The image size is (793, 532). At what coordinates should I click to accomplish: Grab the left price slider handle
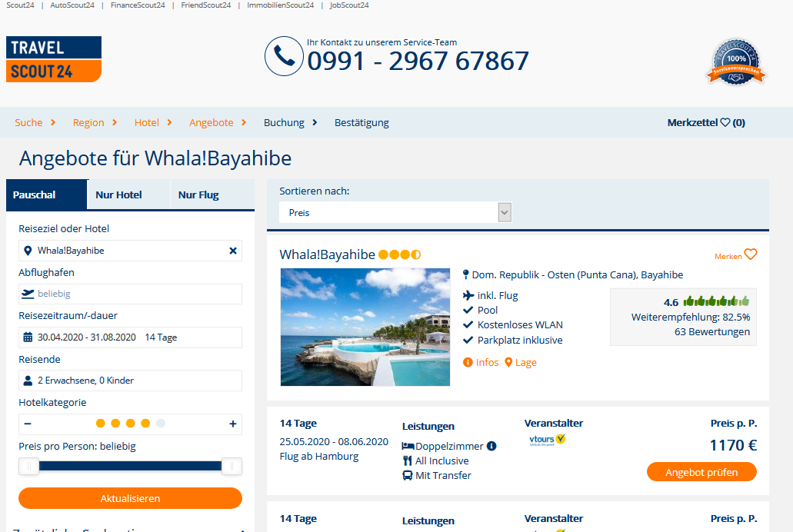click(28, 466)
